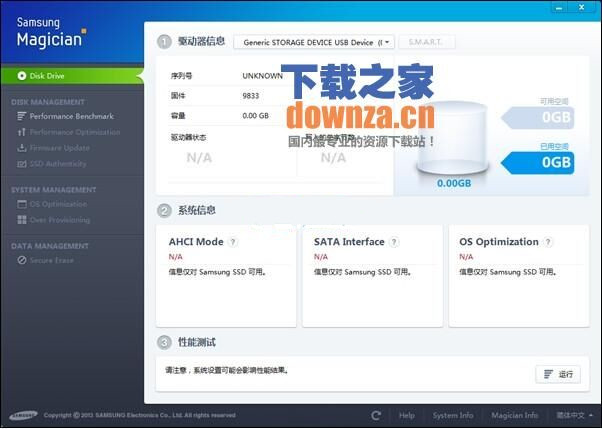The width and height of the screenshot is (602, 429).
Task: Click the Performance Optimization arrows icon
Action: point(22,132)
